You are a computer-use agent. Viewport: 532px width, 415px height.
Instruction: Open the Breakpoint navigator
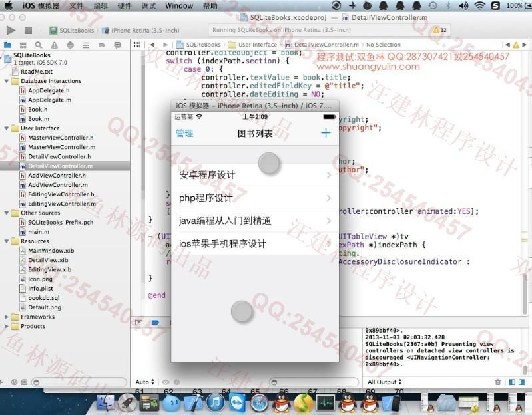coord(101,45)
